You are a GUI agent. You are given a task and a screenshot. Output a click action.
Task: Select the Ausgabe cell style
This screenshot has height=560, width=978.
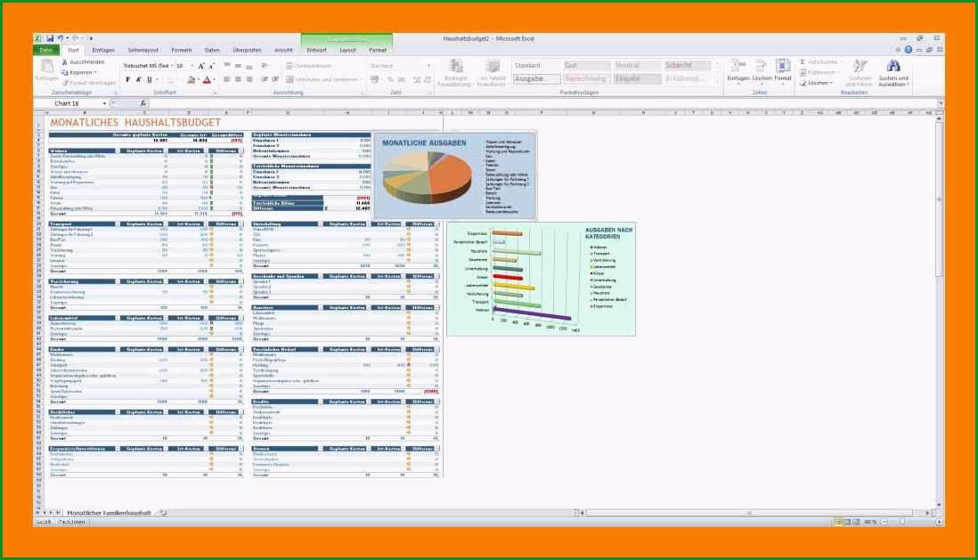[x=536, y=78]
